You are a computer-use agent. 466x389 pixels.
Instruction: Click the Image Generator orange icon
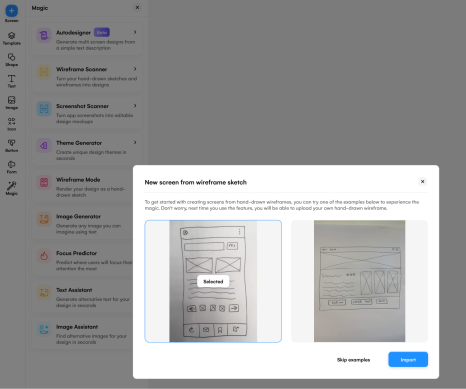tap(44, 219)
